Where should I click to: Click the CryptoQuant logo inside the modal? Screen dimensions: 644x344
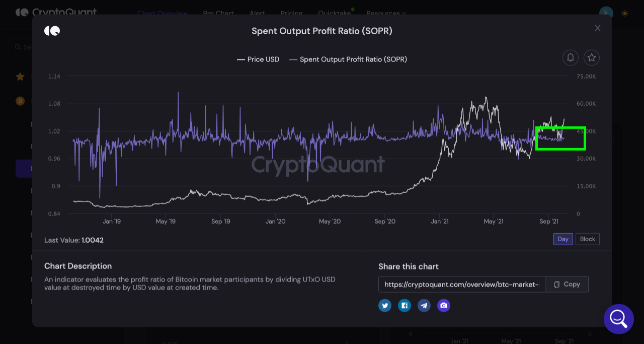tap(52, 30)
